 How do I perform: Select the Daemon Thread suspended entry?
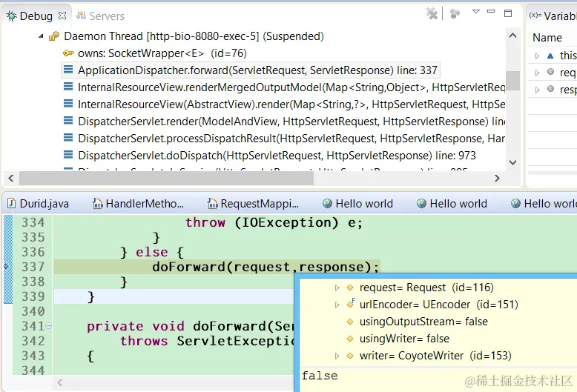(194, 36)
